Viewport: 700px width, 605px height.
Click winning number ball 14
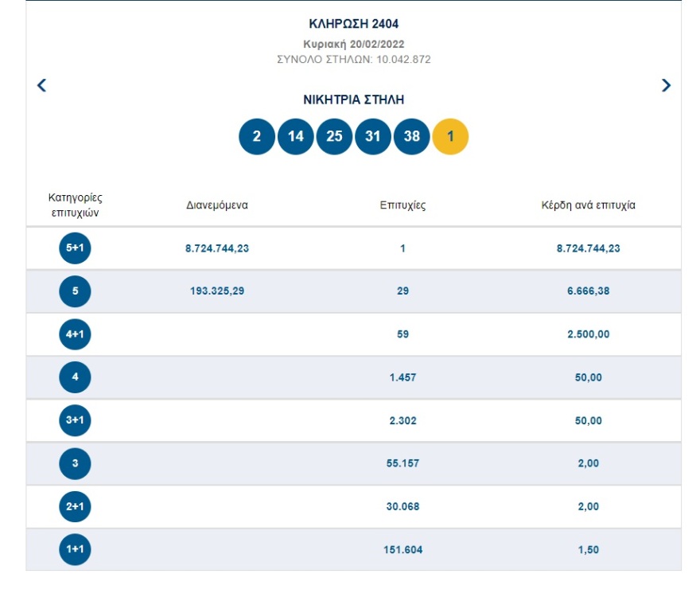pos(295,136)
